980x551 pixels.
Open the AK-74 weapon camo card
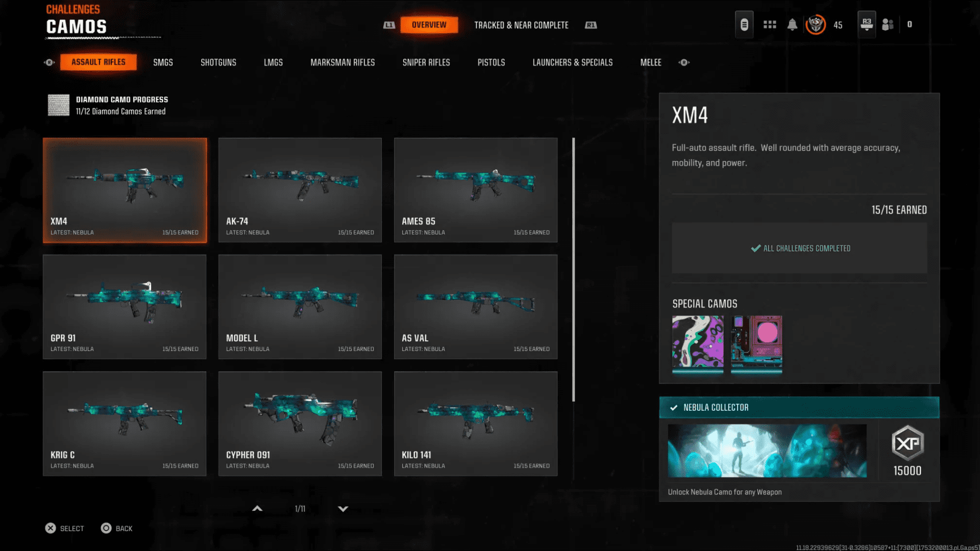tap(300, 190)
